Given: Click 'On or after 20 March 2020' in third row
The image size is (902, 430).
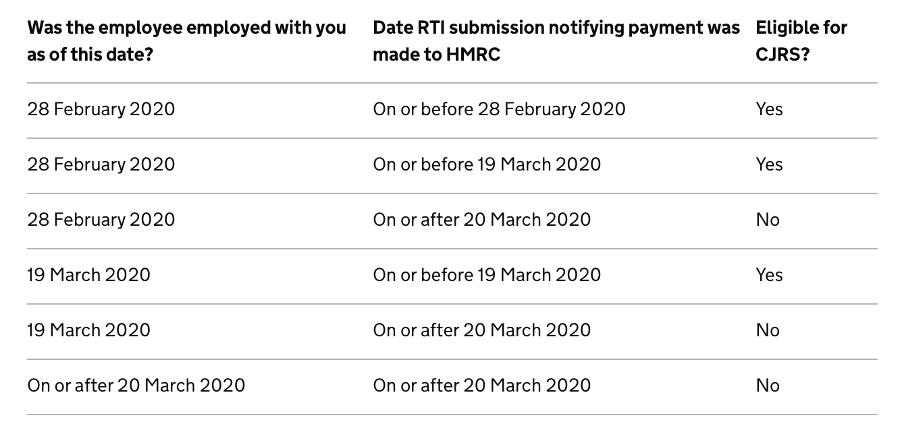Looking at the screenshot, I should pos(481,220).
